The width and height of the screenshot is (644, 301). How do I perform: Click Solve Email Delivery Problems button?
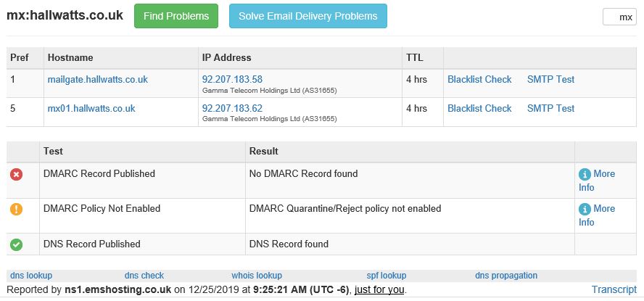(x=308, y=16)
